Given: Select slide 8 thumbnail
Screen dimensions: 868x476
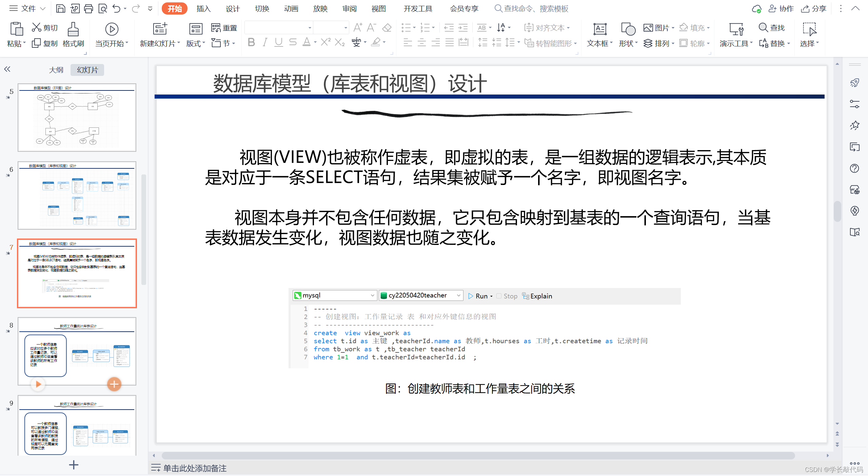Looking at the screenshot, I should pyautogui.click(x=77, y=351).
